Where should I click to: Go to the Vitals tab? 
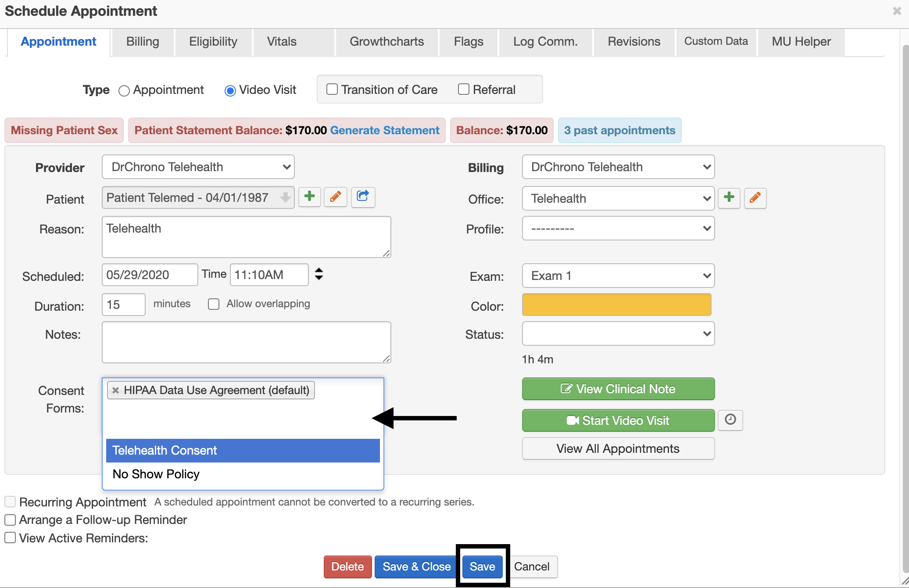(x=293, y=42)
